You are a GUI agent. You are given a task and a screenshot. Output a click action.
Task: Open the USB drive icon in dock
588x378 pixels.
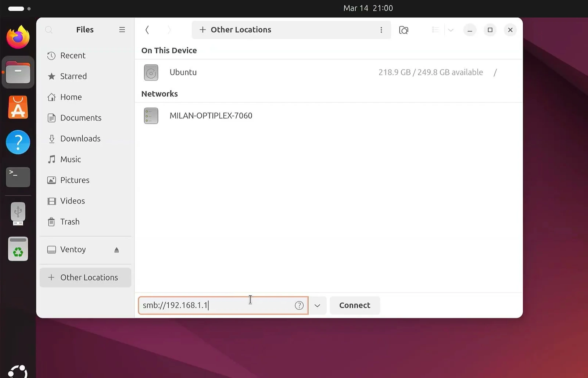(18, 213)
